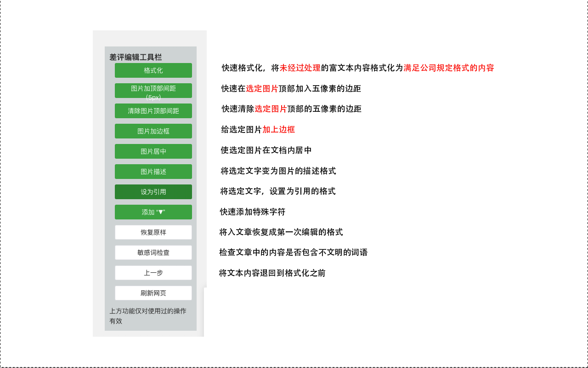This screenshot has height=368, width=588.
Task: Click red text 未经过处理
Action: click(300, 68)
